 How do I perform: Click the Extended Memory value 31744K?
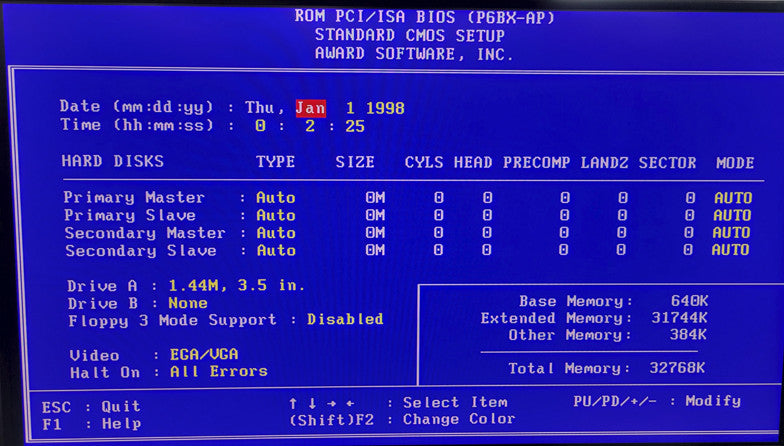[x=680, y=318]
